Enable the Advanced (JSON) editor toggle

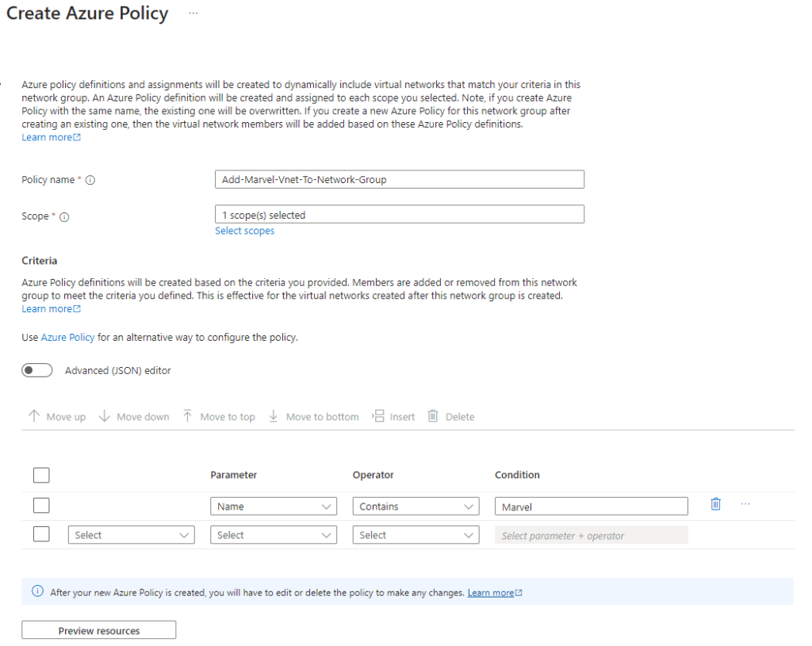click(x=37, y=370)
